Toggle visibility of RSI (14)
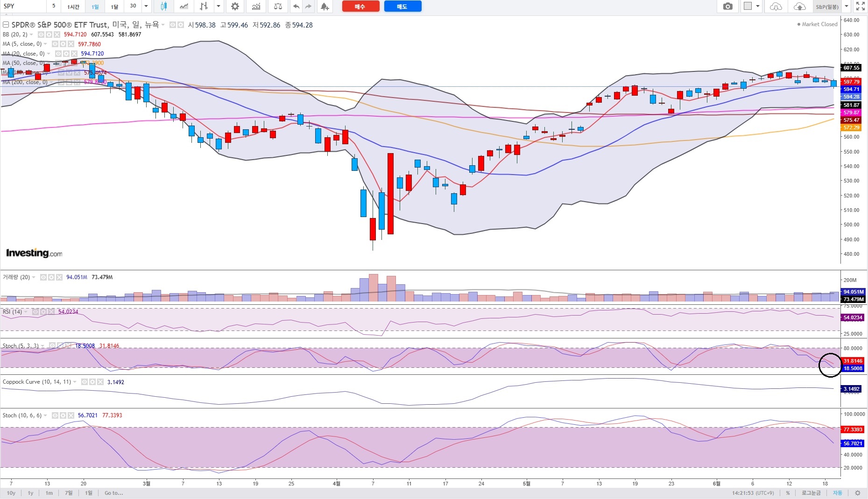Screen dimensions: 868x499 tap(35, 311)
